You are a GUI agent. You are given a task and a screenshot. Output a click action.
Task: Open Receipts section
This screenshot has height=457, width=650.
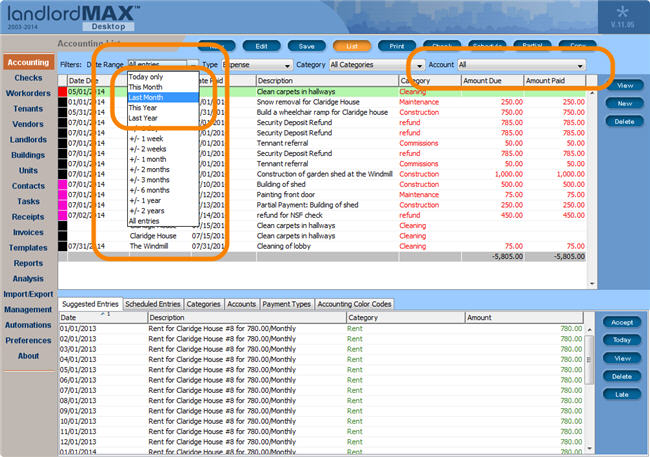pyautogui.click(x=28, y=217)
